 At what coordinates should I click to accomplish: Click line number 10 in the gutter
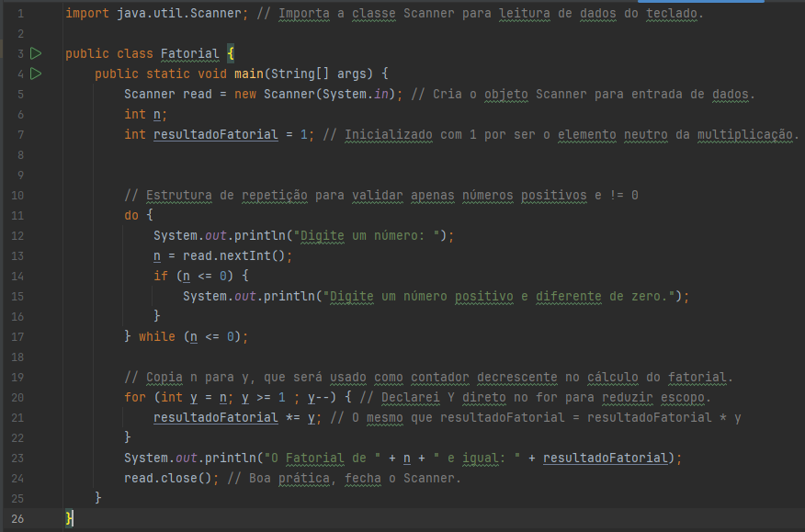click(x=18, y=195)
